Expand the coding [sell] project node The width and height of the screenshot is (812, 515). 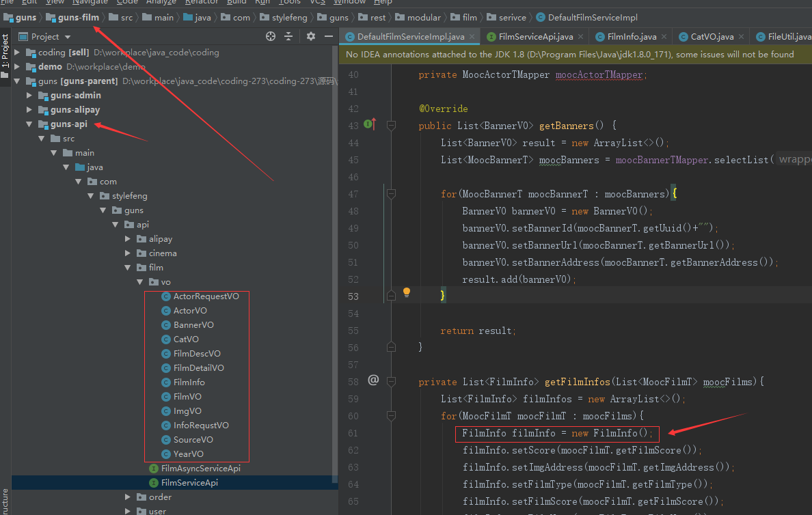tap(17, 53)
